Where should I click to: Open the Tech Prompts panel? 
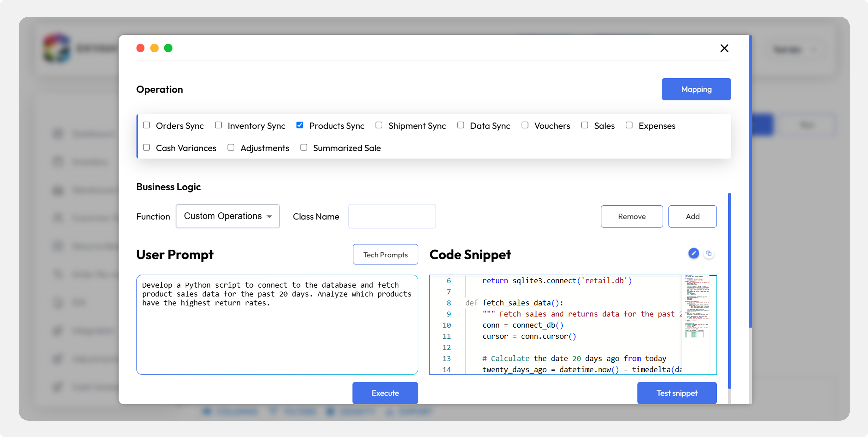pyautogui.click(x=385, y=255)
